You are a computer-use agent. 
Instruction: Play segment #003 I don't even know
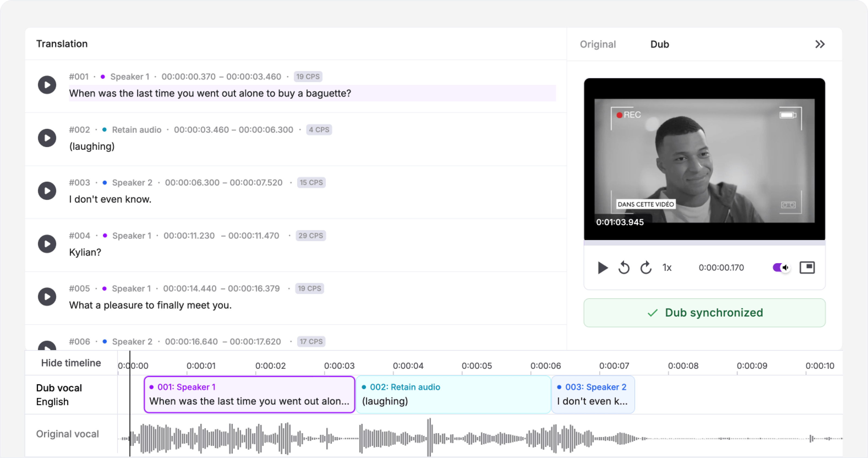[47, 191]
